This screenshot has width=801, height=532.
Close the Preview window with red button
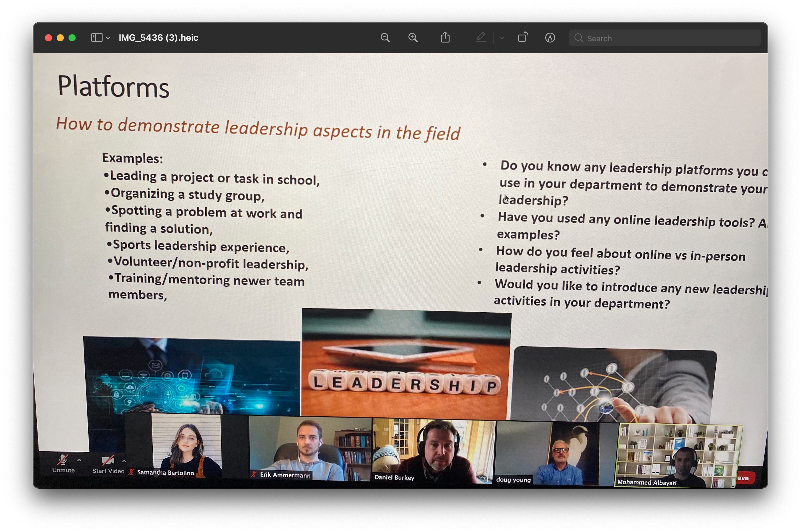pyautogui.click(x=48, y=38)
